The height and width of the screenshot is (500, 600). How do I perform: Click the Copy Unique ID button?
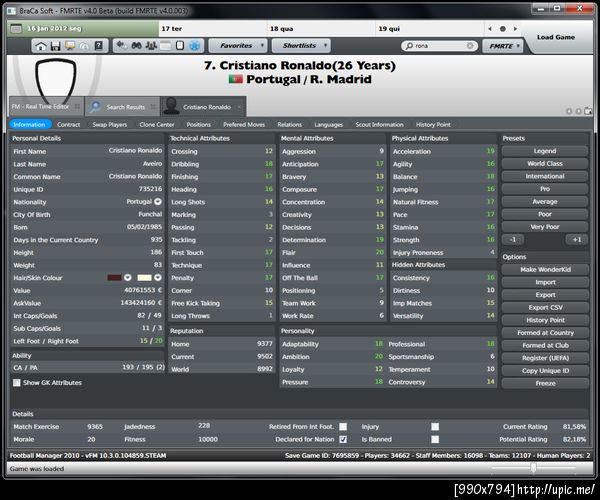click(545, 370)
